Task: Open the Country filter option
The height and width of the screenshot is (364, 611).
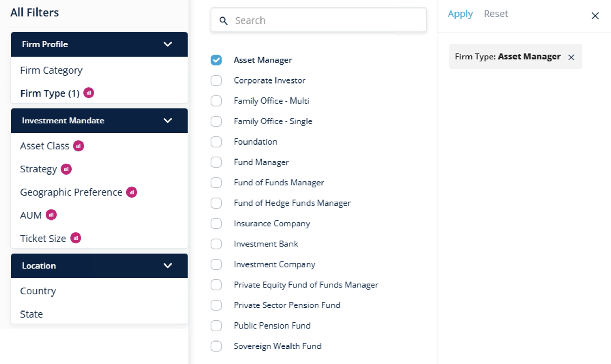Action: 38,291
